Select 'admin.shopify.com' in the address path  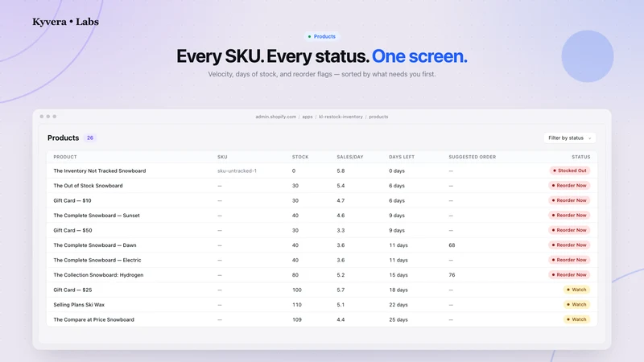coord(275,117)
